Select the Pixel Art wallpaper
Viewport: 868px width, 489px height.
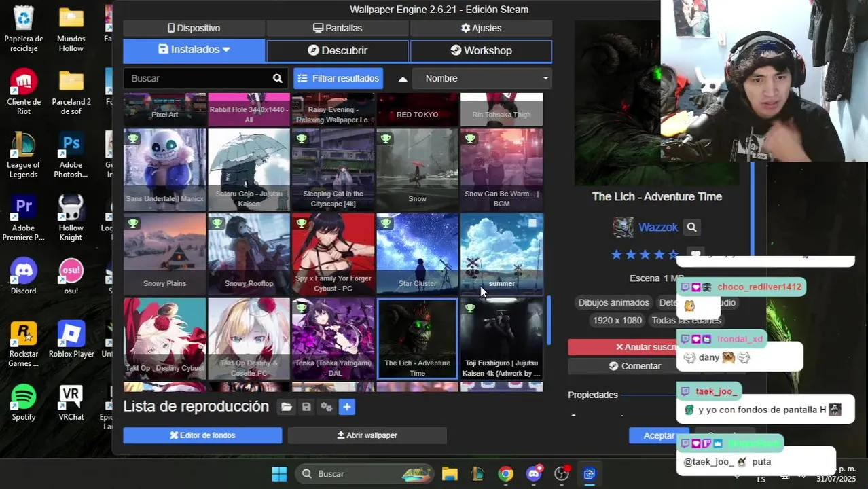(x=165, y=109)
